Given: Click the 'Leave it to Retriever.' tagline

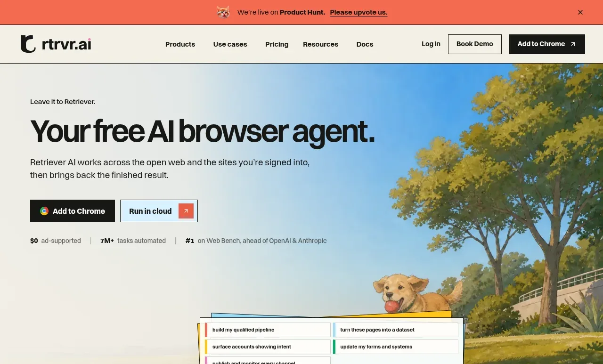Looking at the screenshot, I should click(63, 102).
